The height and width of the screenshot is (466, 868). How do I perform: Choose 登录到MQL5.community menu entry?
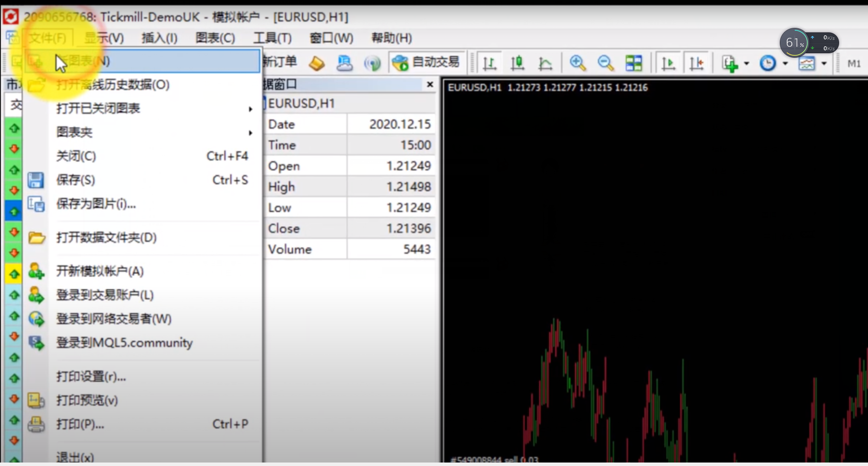[142, 343]
